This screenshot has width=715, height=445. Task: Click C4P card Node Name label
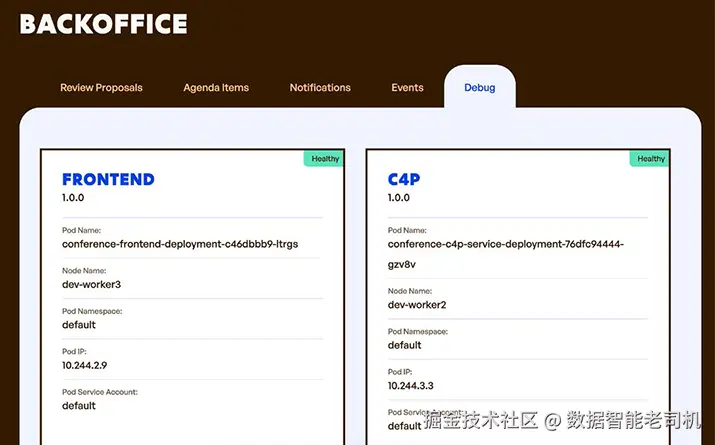click(x=410, y=291)
